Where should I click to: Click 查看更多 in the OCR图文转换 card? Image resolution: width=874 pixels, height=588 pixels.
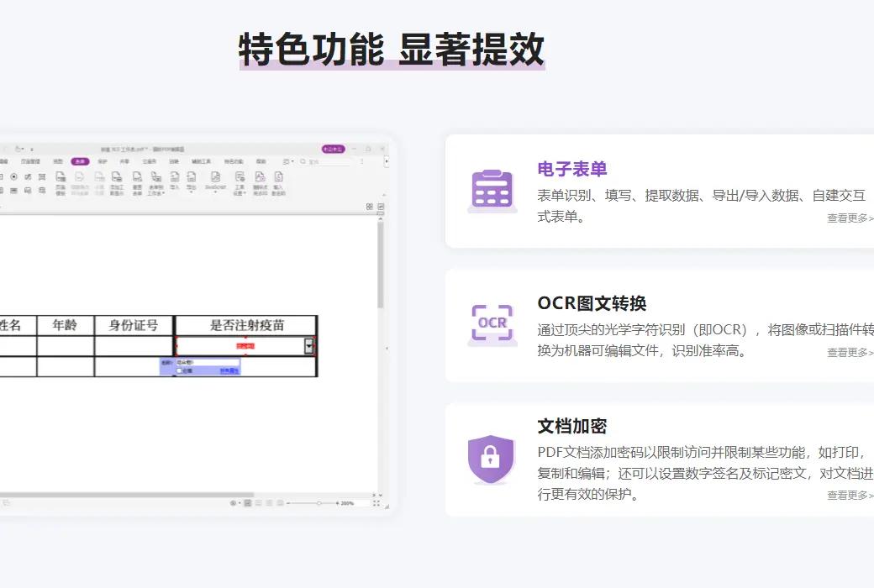(x=850, y=353)
